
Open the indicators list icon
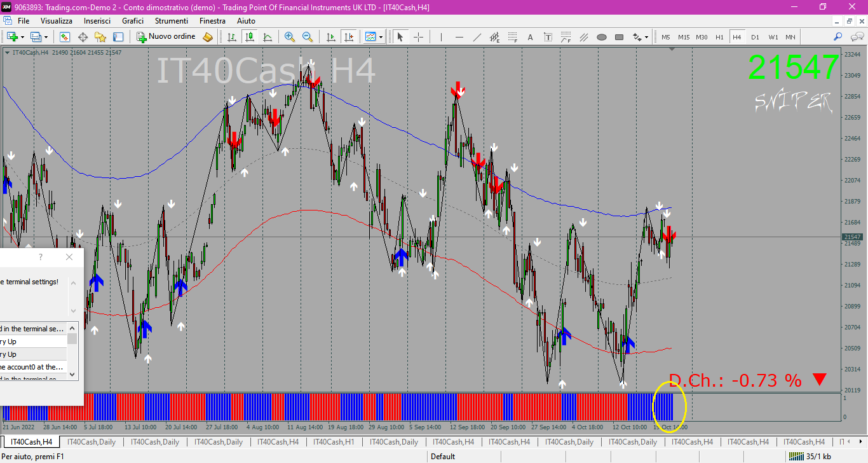point(370,37)
